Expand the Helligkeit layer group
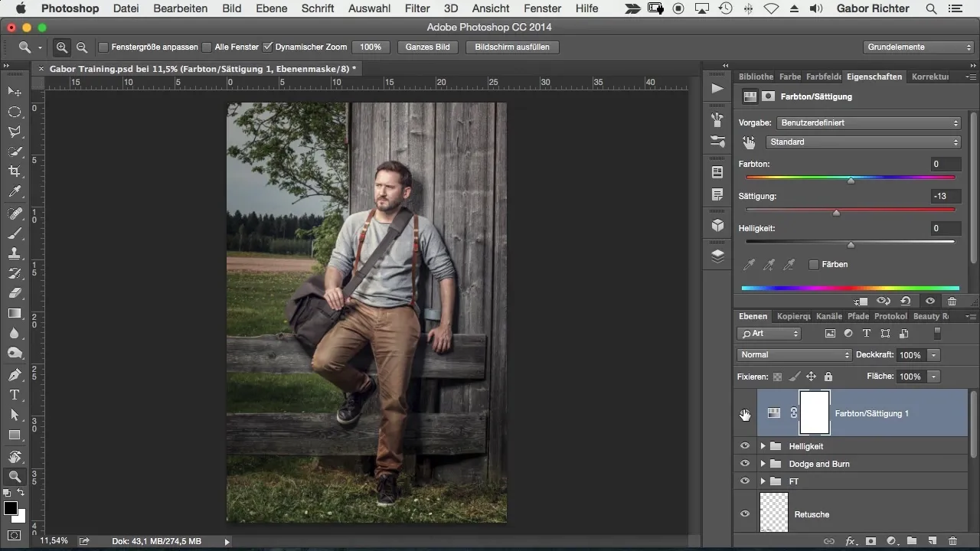980x551 pixels. 763,446
